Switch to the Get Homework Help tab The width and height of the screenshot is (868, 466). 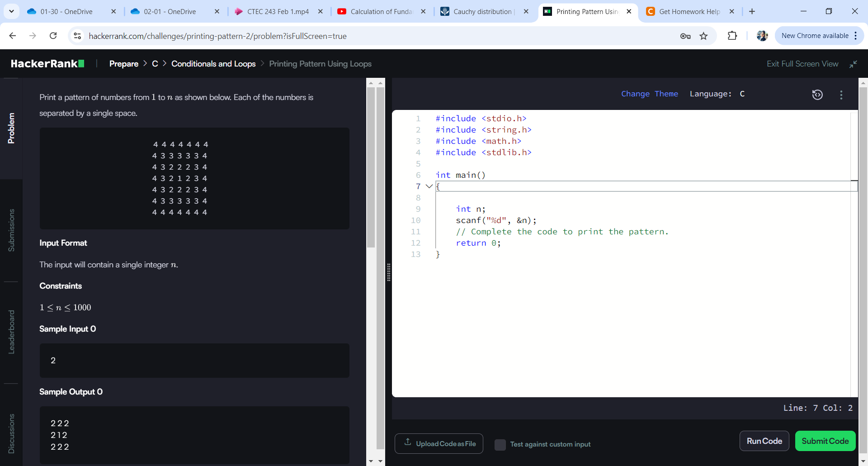click(x=689, y=11)
